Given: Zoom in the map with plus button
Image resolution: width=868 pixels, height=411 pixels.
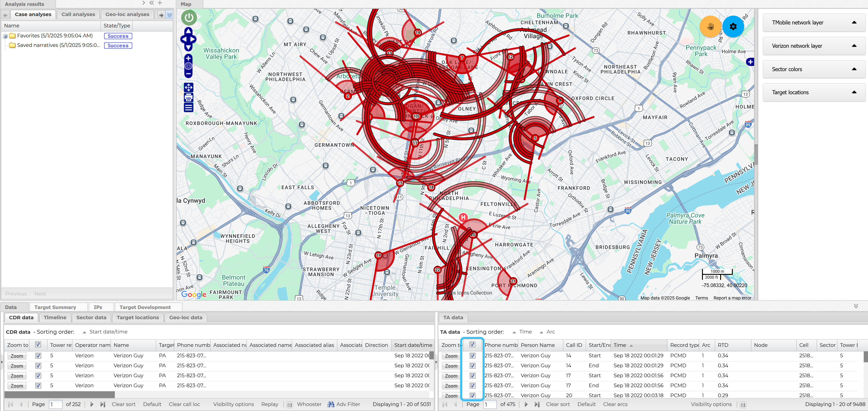Looking at the screenshot, I should point(188,58).
